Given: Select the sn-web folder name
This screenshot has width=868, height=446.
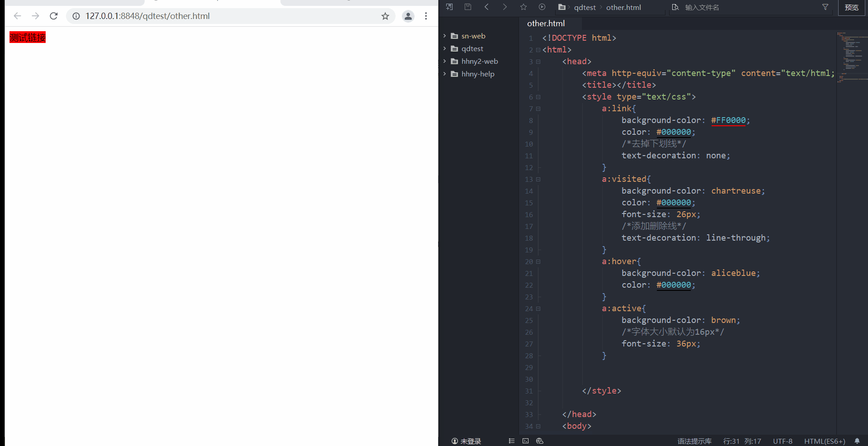Looking at the screenshot, I should tap(473, 36).
